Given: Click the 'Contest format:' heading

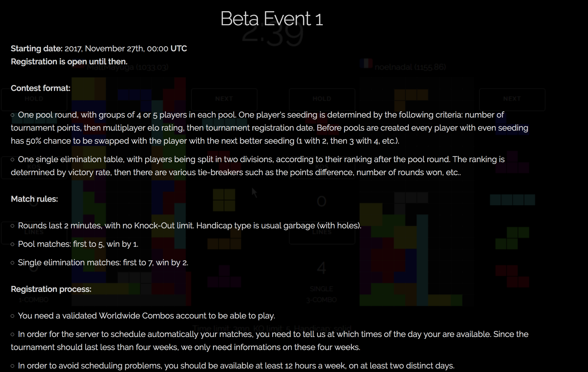Looking at the screenshot, I should [x=41, y=88].
